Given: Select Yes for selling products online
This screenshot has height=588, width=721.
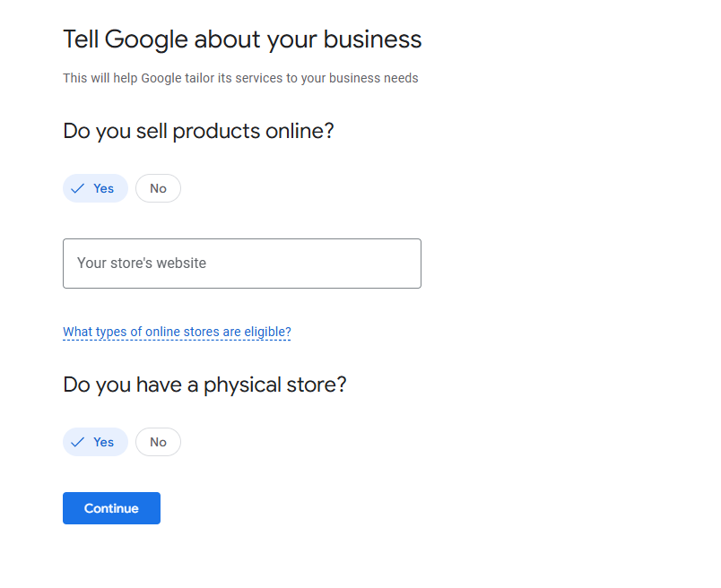Looking at the screenshot, I should (95, 188).
